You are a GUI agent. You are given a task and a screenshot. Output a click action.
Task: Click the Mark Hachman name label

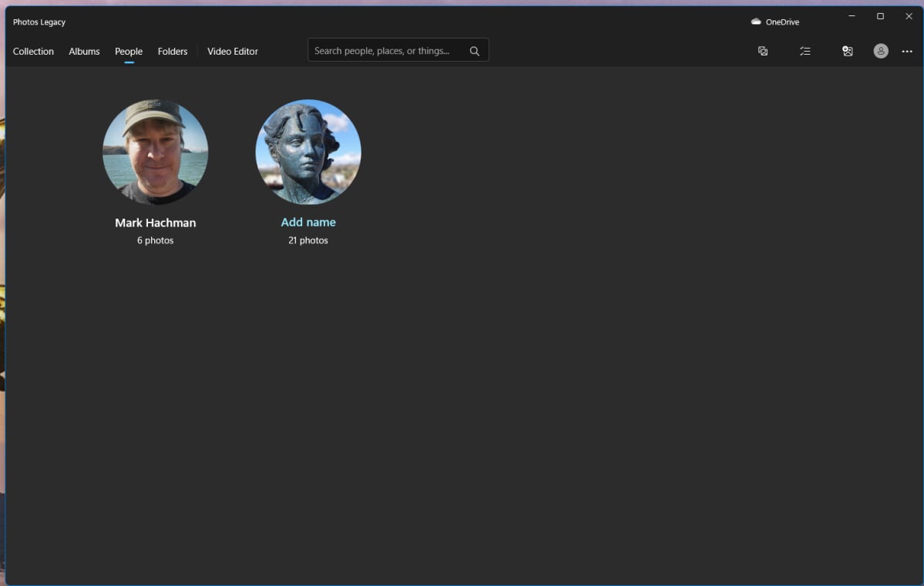tap(156, 223)
